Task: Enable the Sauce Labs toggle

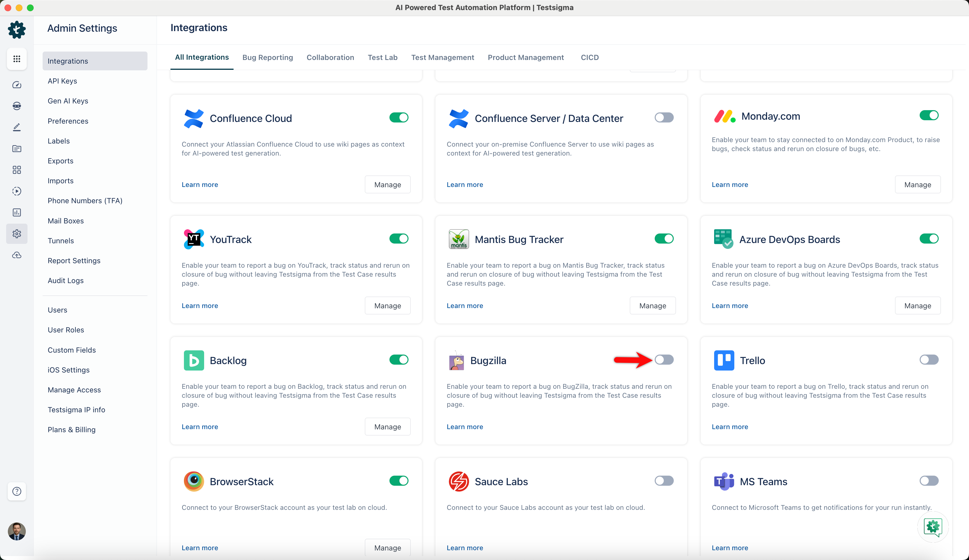Action: pyautogui.click(x=664, y=481)
